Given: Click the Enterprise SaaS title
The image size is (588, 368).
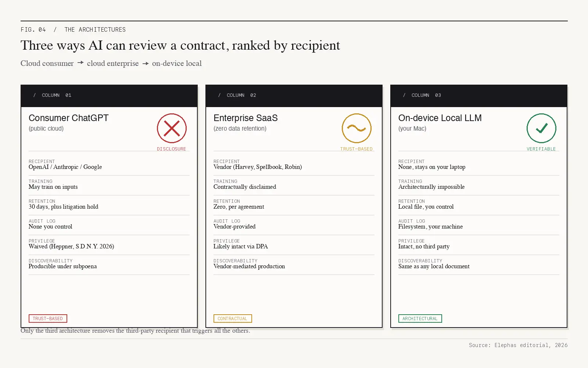Looking at the screenshot, I should point(245,118).
